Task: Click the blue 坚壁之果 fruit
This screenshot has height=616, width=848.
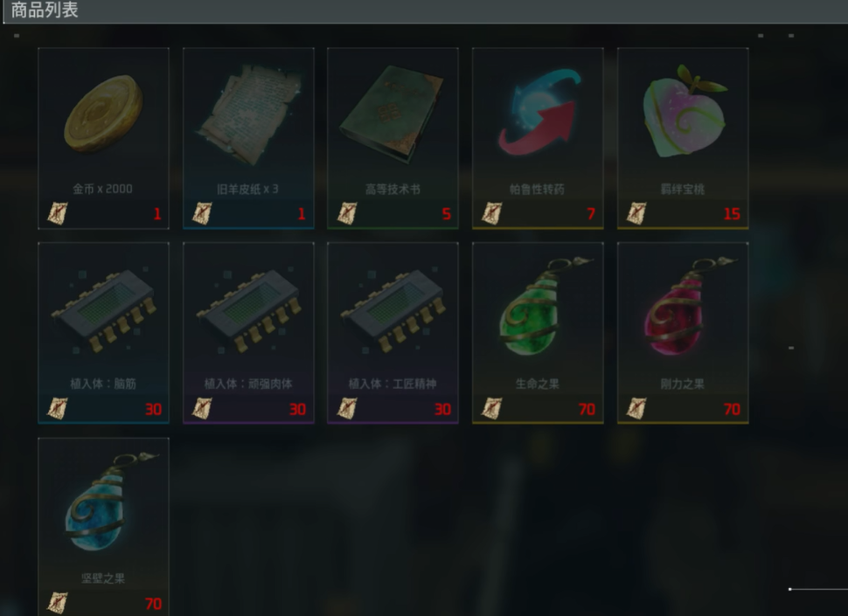Action: coord(103,527)
